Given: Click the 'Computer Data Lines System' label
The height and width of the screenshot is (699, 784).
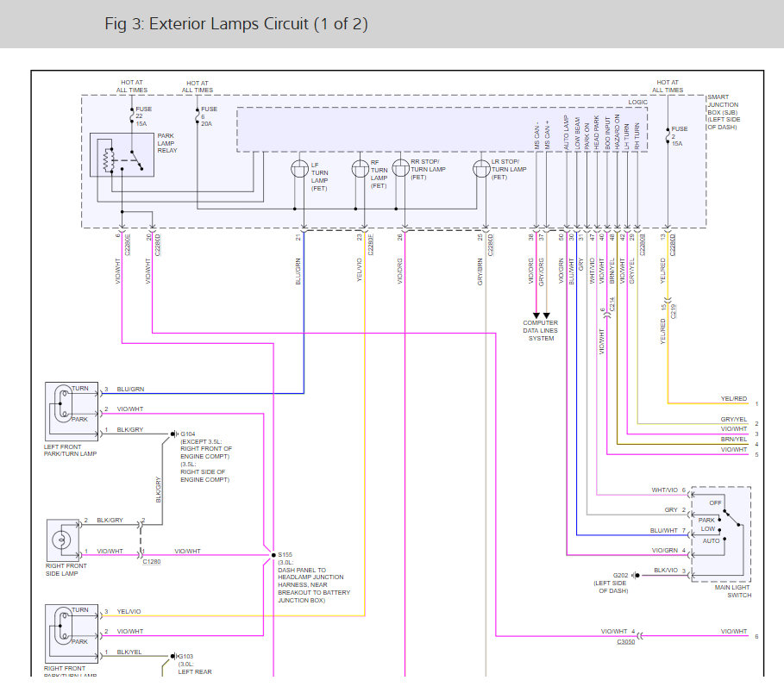Looking at the screenshot, I should [x=541, y=331].
